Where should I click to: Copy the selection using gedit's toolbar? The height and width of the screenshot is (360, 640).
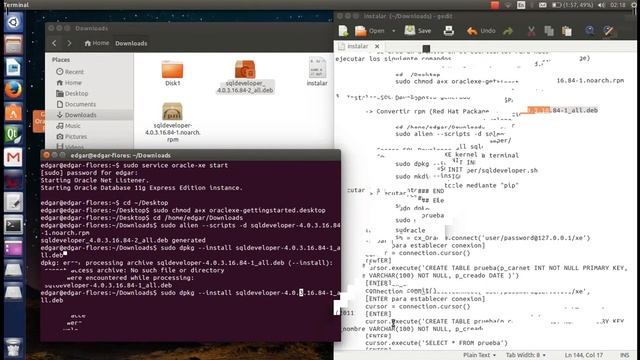coord(549,31)
